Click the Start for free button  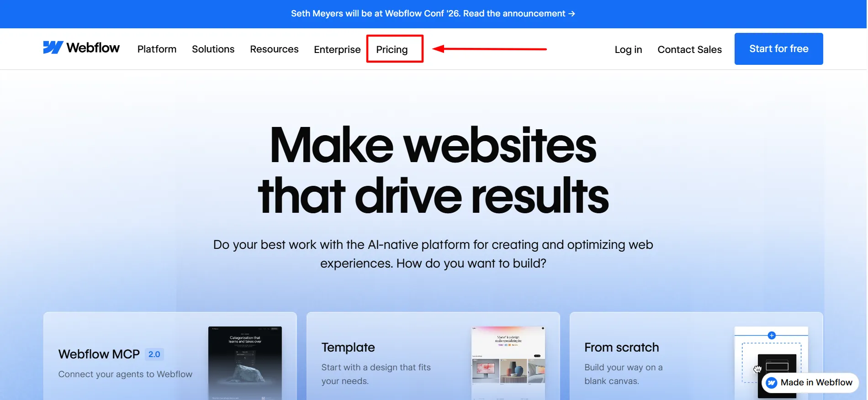click(x=778, y=49)
